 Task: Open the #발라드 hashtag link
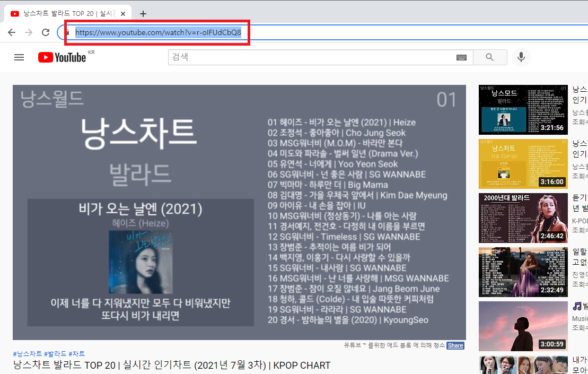[x=55, y=354]
